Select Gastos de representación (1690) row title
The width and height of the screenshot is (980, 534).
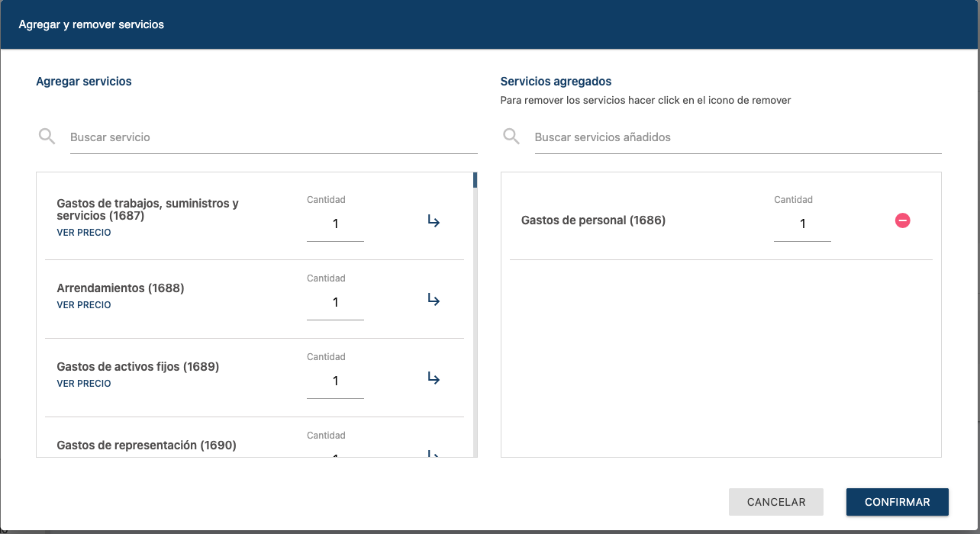pos(147,445)
